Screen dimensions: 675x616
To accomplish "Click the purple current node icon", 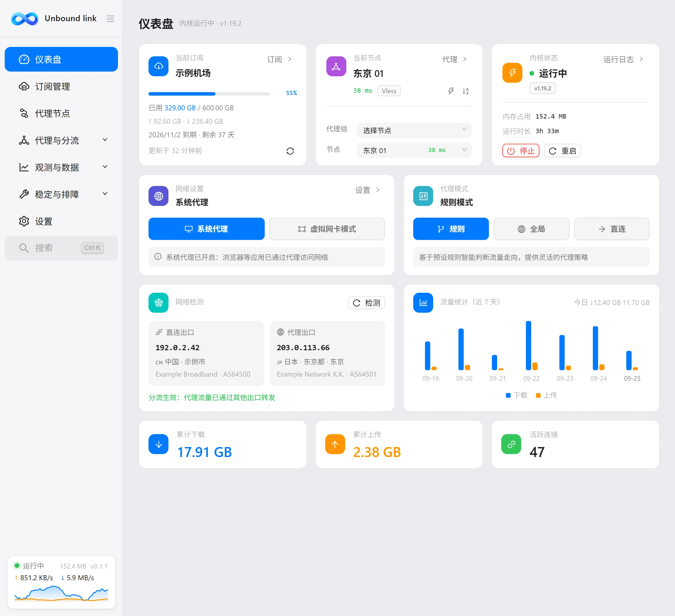I will 336,66.
